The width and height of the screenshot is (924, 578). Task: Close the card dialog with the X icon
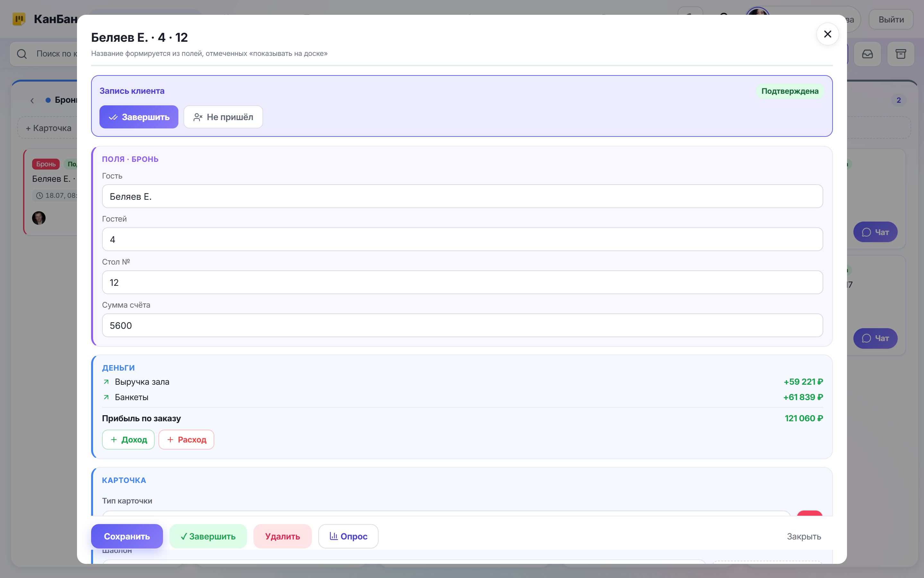827,34
